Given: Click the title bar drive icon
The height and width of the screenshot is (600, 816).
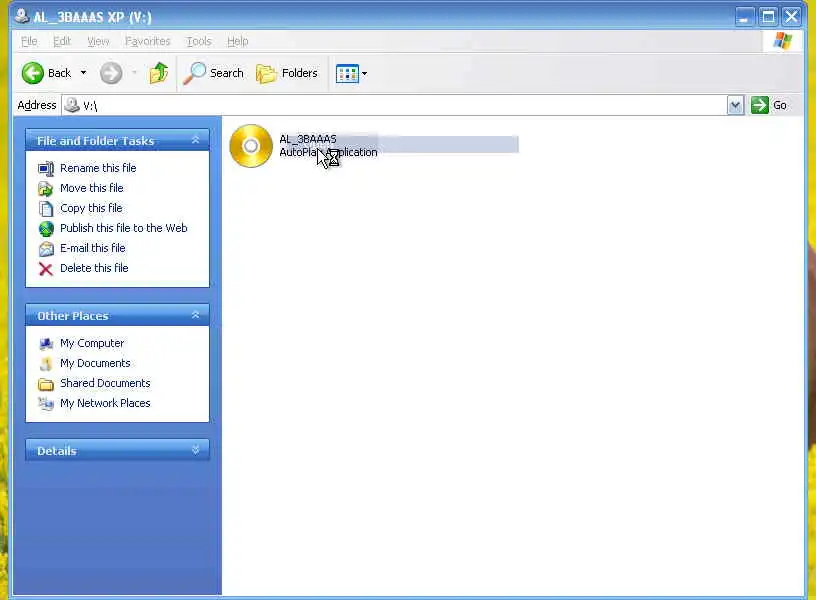Looking at the screenshot, I should (x=21, y=16).
